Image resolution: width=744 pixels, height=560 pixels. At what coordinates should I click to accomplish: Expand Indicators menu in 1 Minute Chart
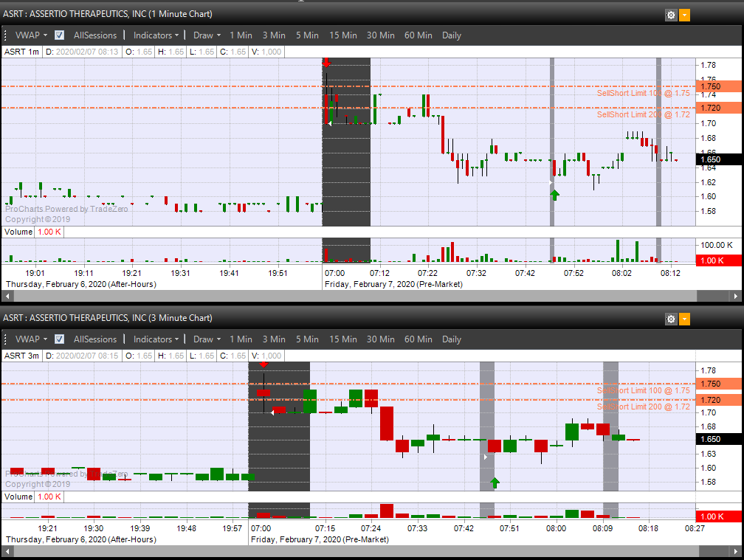pyautogui.click(x=156, y=35)
